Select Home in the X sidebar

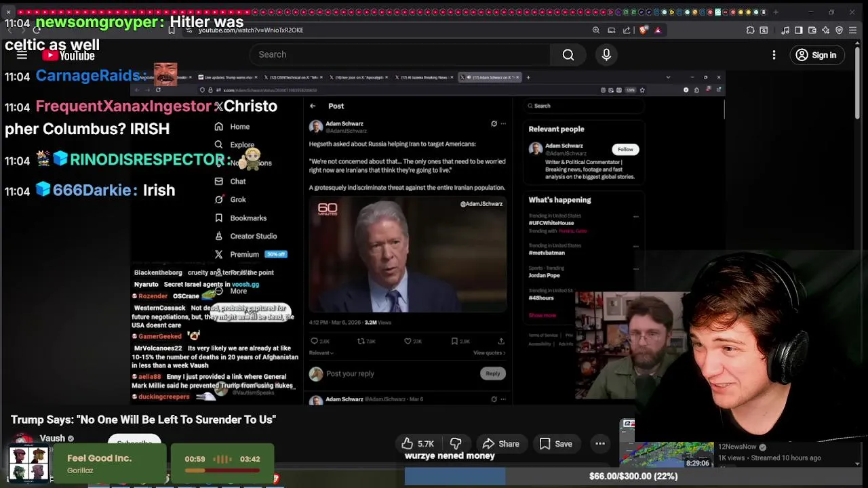click(232, 127)
